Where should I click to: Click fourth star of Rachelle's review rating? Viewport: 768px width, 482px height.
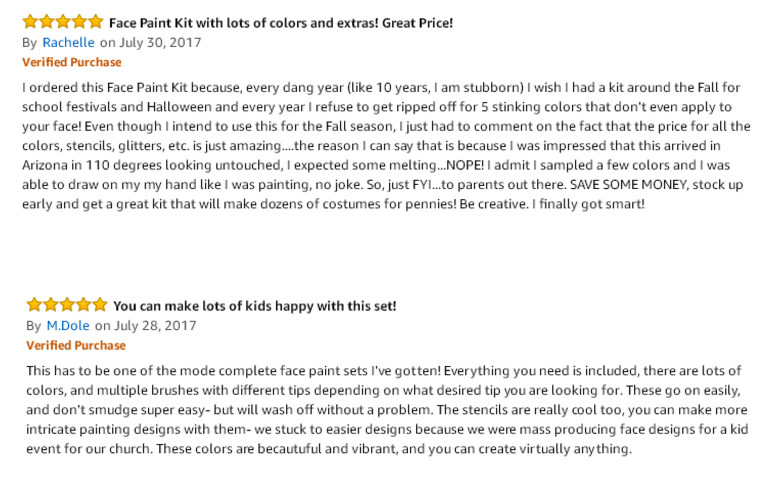[79, 22]
